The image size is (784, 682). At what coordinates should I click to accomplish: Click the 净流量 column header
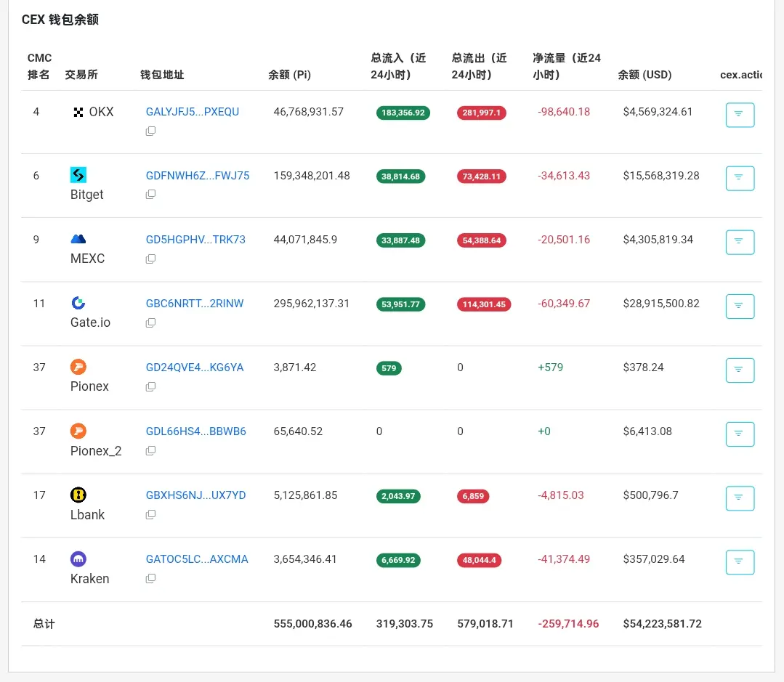click(x=567, y=66)
